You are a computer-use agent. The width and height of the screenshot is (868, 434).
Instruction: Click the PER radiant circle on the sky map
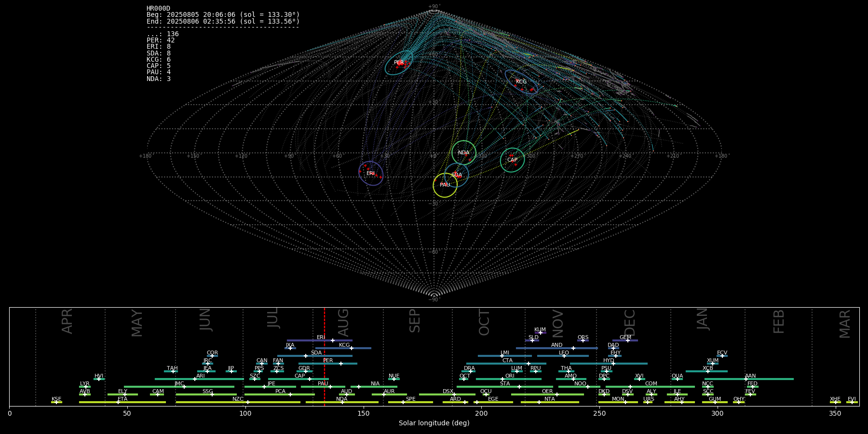click(x=399, y=63)
